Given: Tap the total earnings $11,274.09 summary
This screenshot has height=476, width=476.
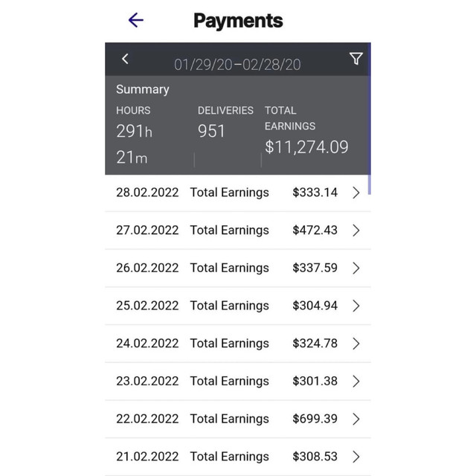Looking at the screenshot, I should click(306, 147).
